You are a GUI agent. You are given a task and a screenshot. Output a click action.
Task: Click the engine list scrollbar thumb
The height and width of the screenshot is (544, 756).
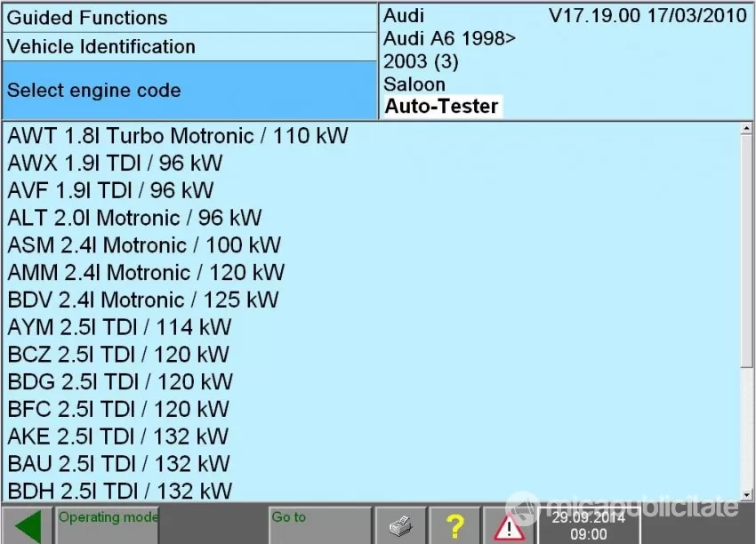pos(746,250)
